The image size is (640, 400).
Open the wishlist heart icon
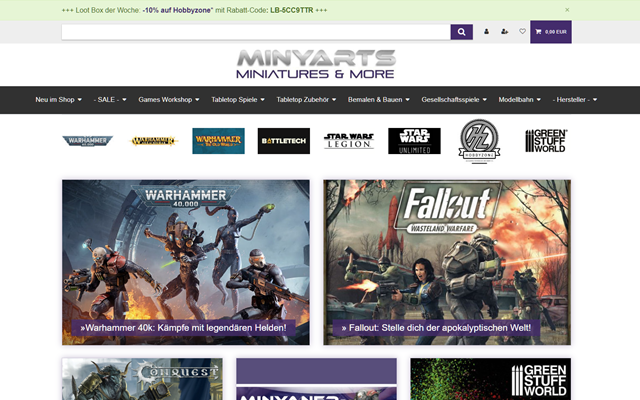[522, 31]
